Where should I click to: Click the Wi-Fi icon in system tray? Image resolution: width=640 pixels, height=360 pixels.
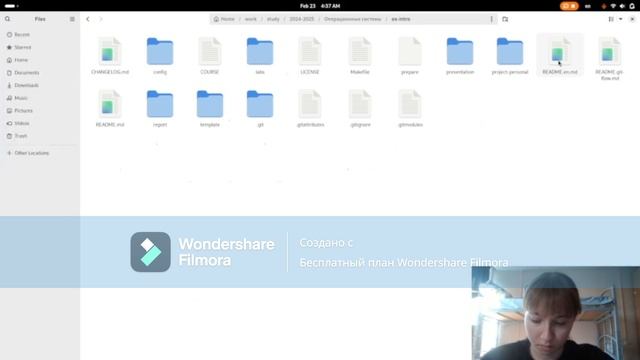pos(613,6)
